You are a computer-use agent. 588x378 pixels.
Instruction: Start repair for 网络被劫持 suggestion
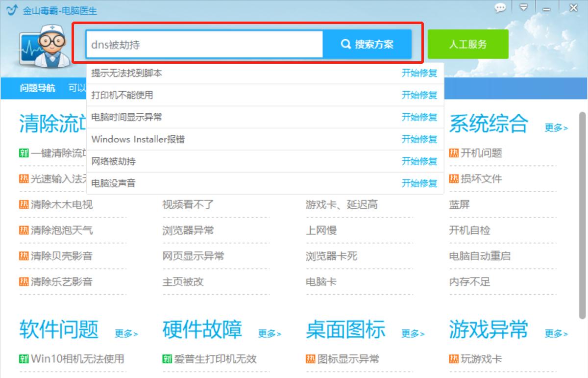[x=419, y=161]
